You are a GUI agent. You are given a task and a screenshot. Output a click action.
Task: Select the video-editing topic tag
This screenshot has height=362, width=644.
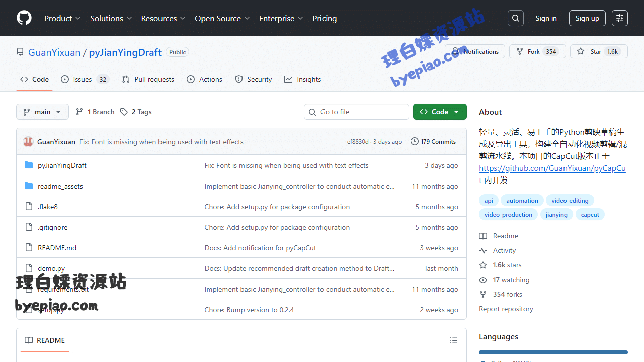pyautogui.click(x=570, y=201)
